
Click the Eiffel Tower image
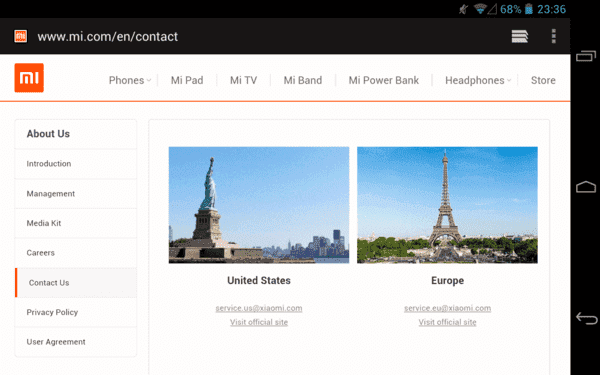pyautogui.click(x=447, y=205)
